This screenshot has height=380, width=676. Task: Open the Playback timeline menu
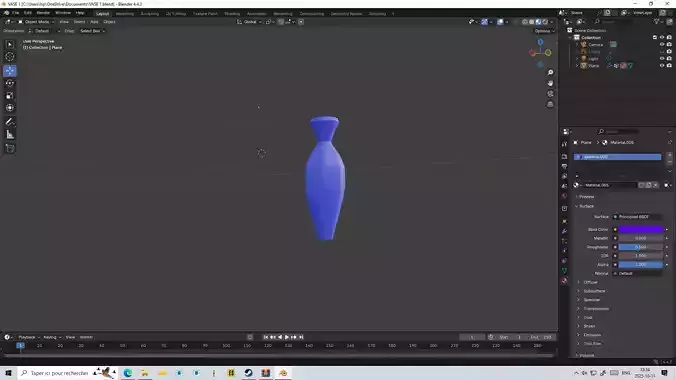click(28, 337)
